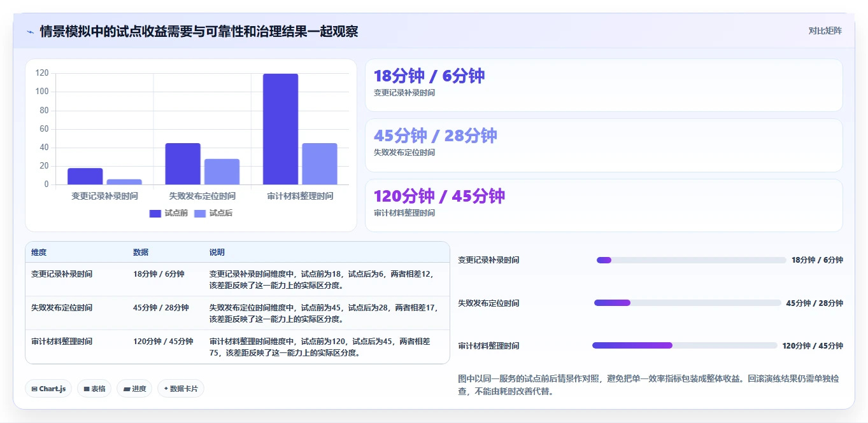Click the 试点后 bar for 变更记录补录时间

124,182
